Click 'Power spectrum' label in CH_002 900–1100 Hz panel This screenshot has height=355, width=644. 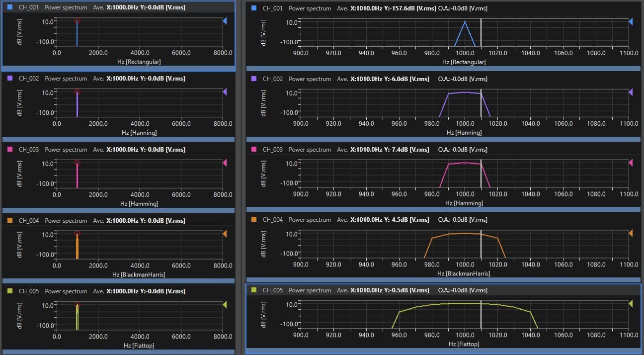click(310, 79)
